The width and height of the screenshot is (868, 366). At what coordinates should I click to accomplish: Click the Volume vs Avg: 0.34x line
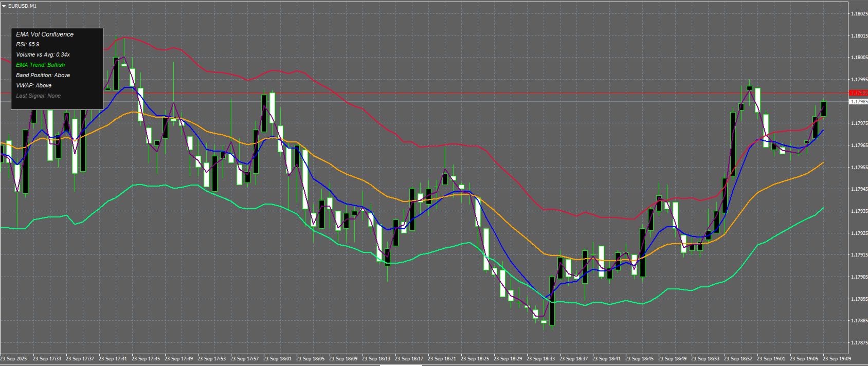click(43, 54)
